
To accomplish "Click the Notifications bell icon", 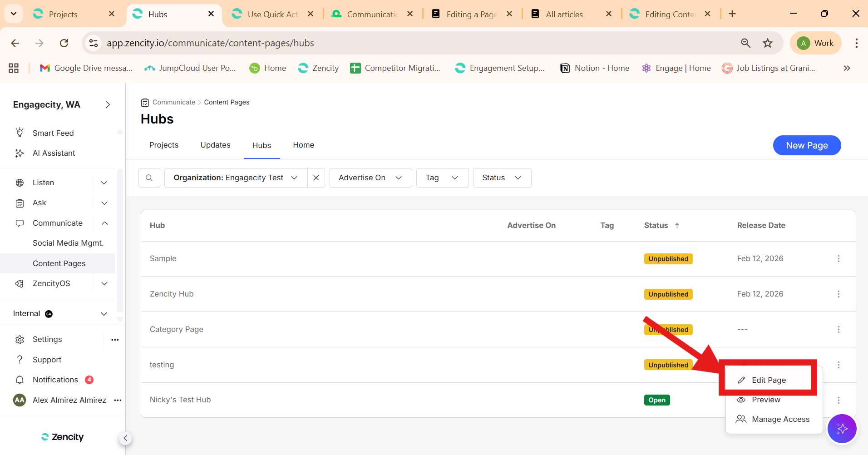I will pyautogui.click(x=20, y=380).
